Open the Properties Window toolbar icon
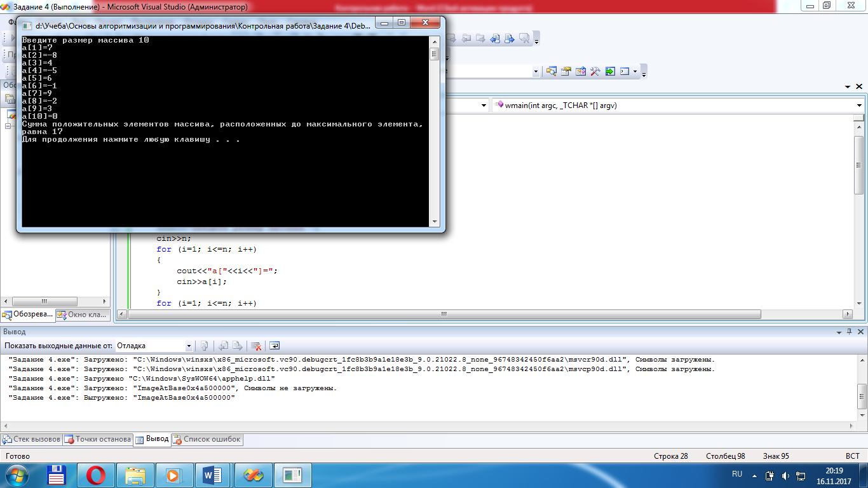The image size is (868, 488). pos(565,71)
